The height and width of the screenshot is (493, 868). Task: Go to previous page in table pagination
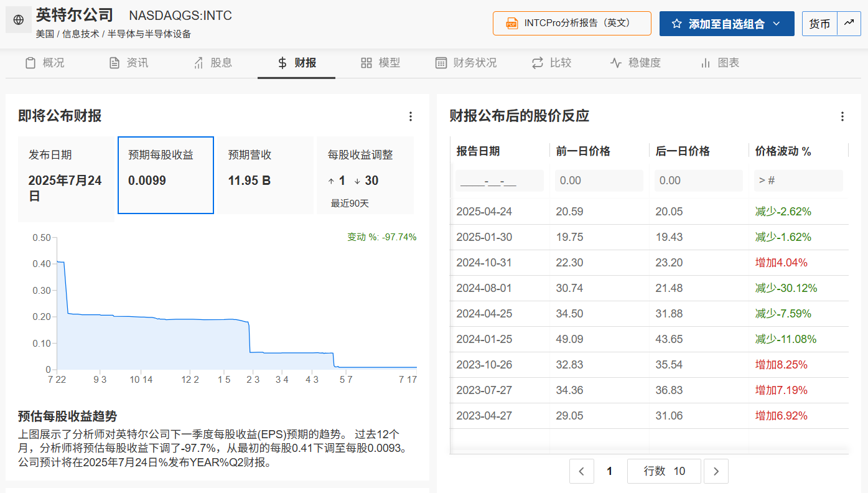click(x=581, y=471)
